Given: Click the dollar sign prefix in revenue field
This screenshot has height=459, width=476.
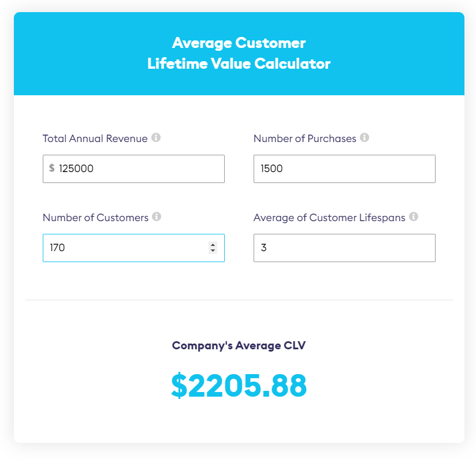Looking at the screenshot, I should [x=51, y=169].
